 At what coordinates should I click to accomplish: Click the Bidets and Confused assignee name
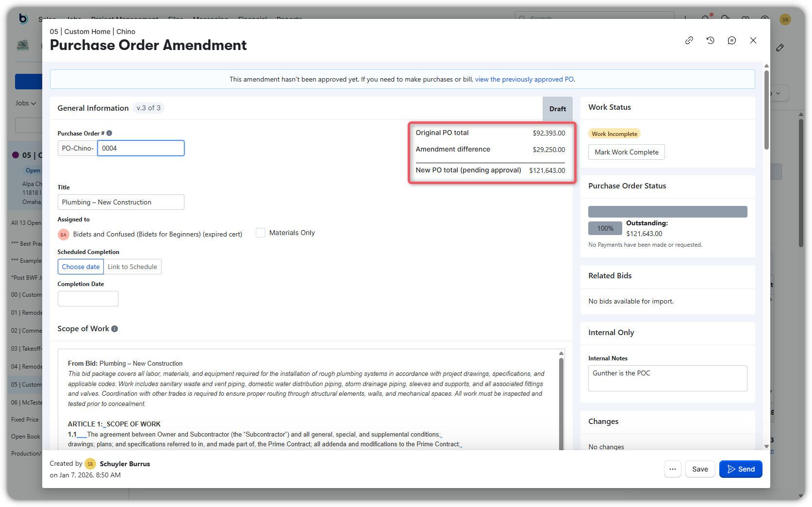157,235
